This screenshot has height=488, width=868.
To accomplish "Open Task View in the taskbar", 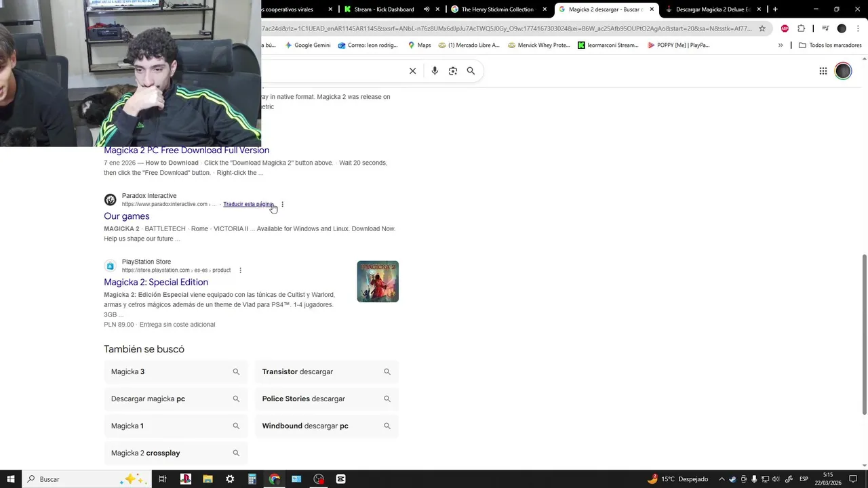I will coord(163,479).
